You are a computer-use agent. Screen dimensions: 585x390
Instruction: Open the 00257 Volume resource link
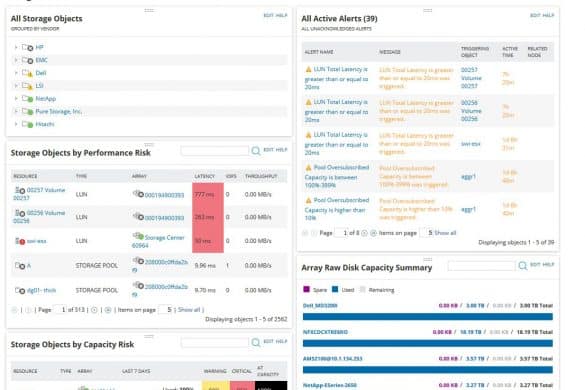click(39, 194)
